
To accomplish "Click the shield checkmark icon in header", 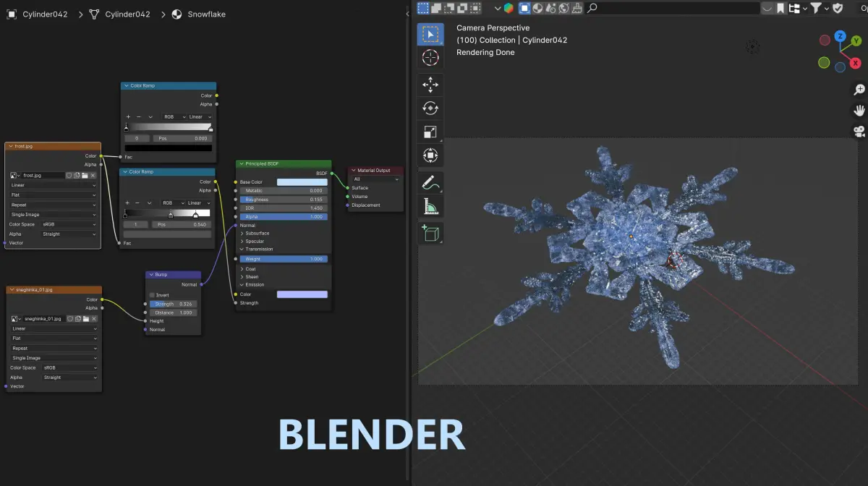I will [838, 8].
